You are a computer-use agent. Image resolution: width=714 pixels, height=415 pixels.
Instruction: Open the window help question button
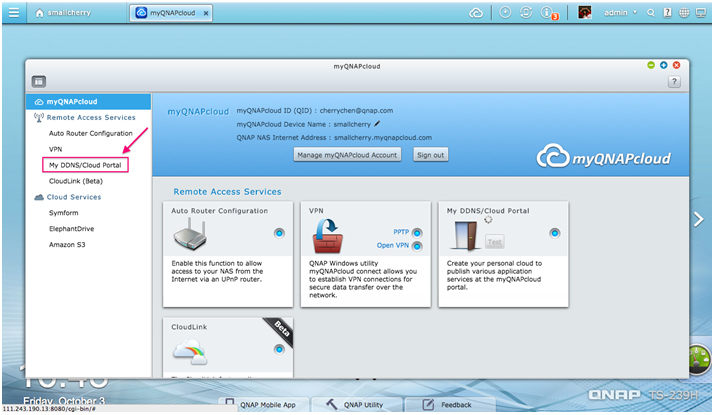[x=674, y=82]
